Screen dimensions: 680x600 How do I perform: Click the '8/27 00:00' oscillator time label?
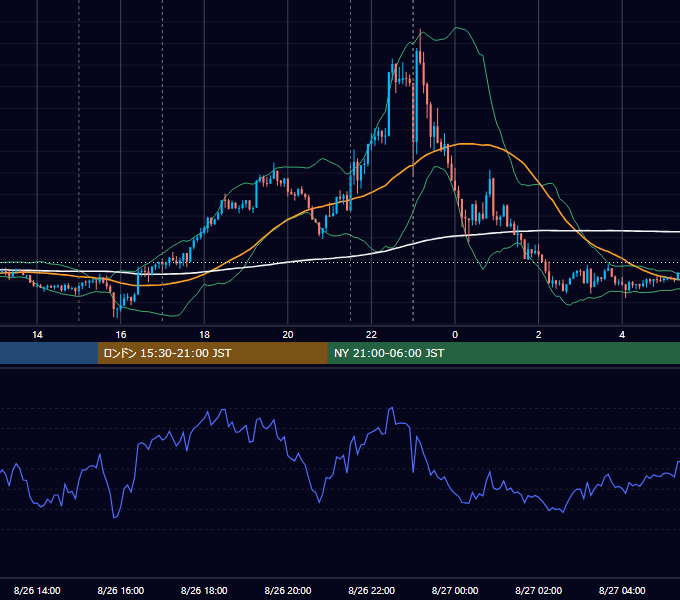click(x=455, y=590)
